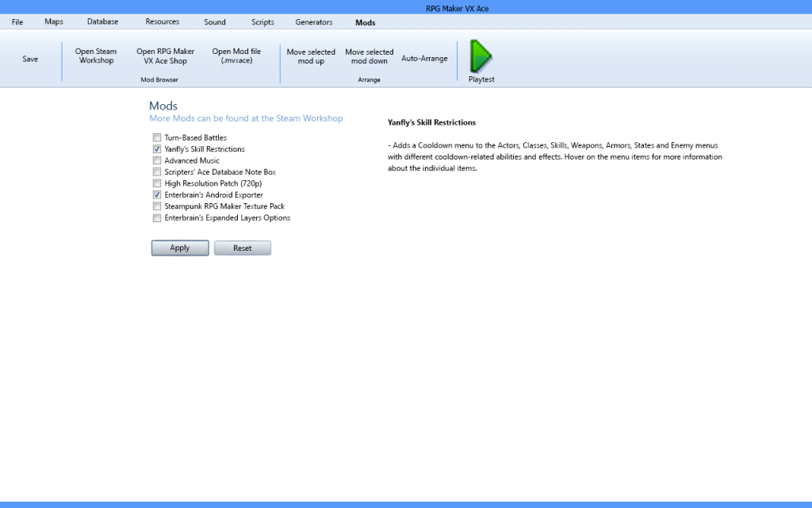The image size is (812, 508).
Task: Uncheck Yanfly's Skill Restrictions mod
Action: pos(157,149)
